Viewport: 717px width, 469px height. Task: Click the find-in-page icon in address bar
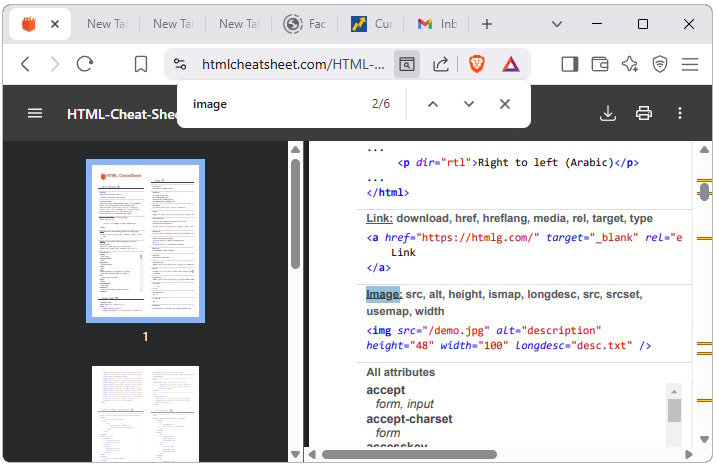(x=407, y=64)
